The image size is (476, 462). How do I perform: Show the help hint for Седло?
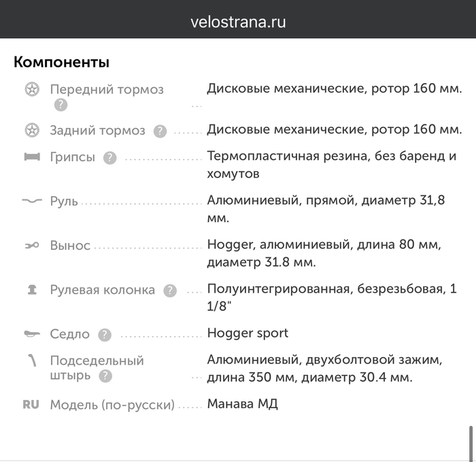pyautogui.click(x=104, y=335)
